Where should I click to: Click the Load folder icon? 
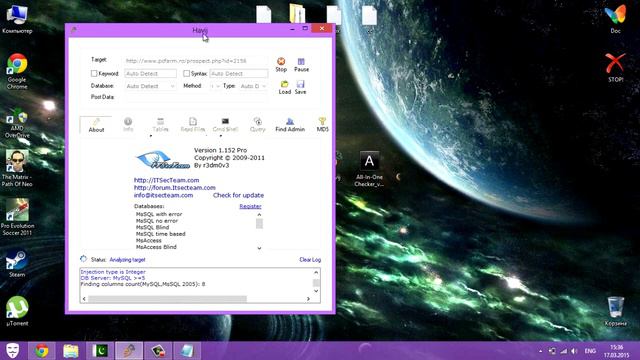pos(284,84)
